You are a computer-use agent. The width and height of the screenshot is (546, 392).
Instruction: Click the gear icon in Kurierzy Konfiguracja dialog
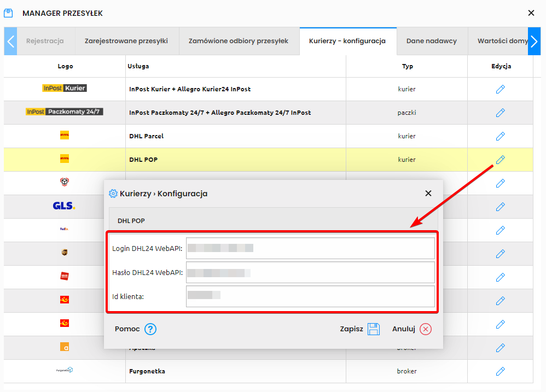(113, 194)
